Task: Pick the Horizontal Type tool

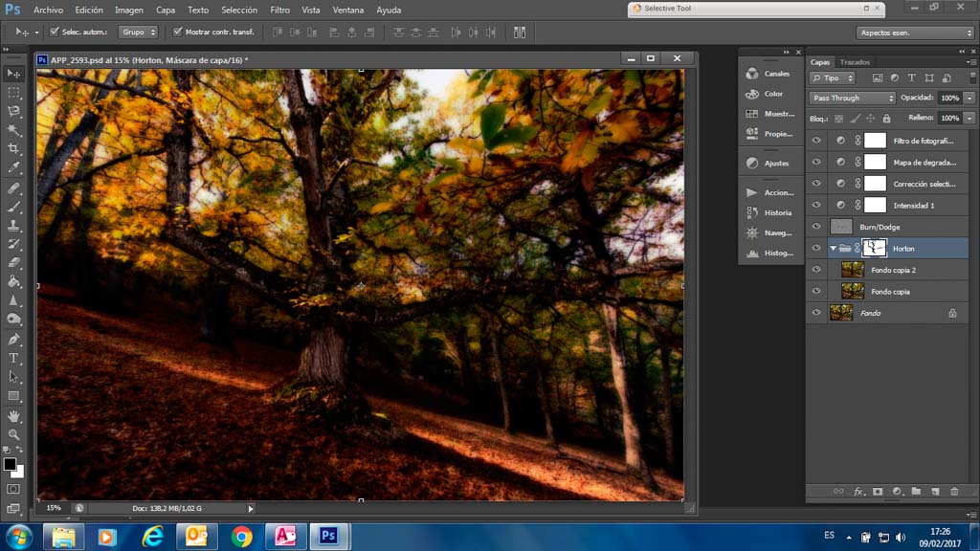Action: point(13,358)
